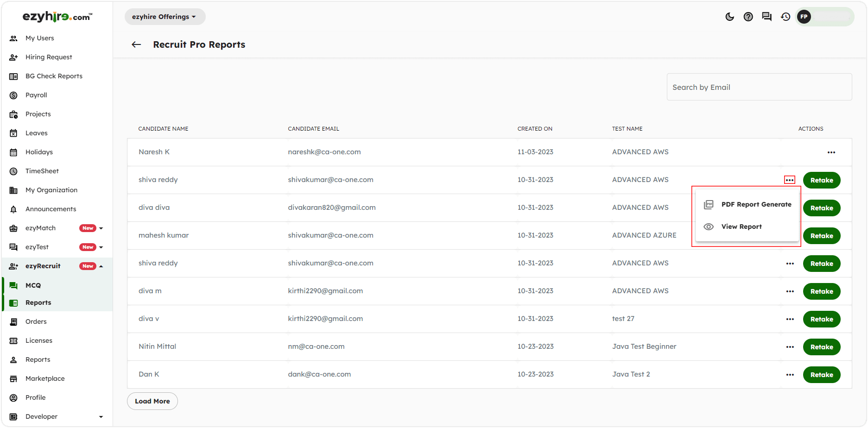Open Marketplace storefront icon

(13, 378)
